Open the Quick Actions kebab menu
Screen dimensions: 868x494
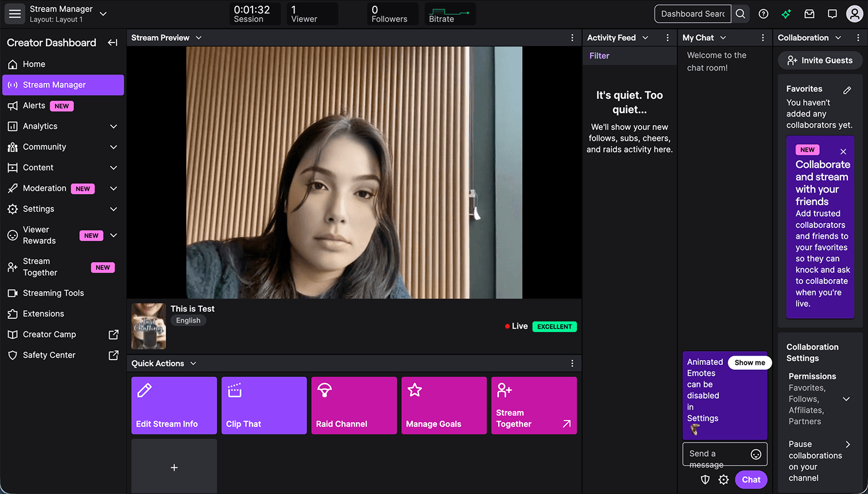(x=572, y=363)
